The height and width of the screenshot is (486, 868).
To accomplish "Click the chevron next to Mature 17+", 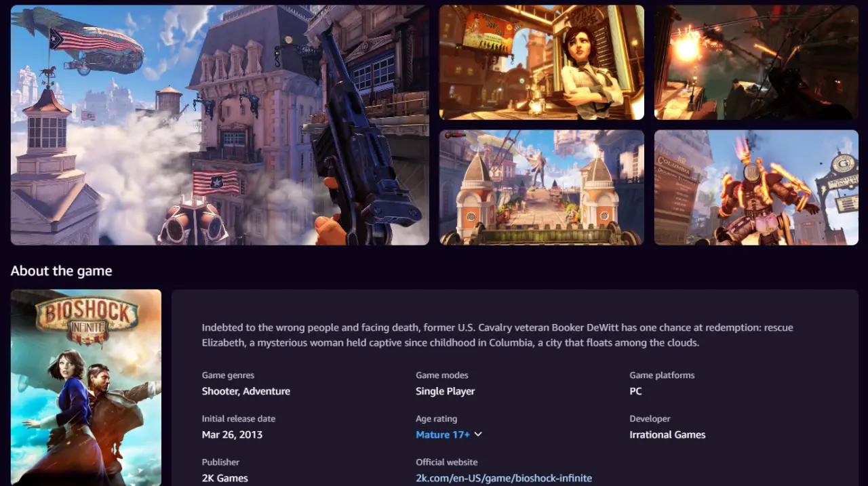I will pyautogui.click(x=478, y=434).
